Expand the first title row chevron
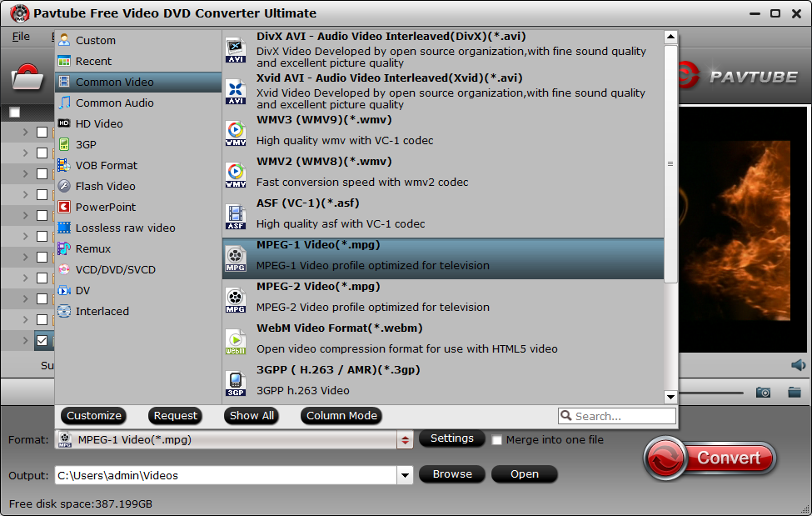812x516 pixels. click(x=25, y=133)
